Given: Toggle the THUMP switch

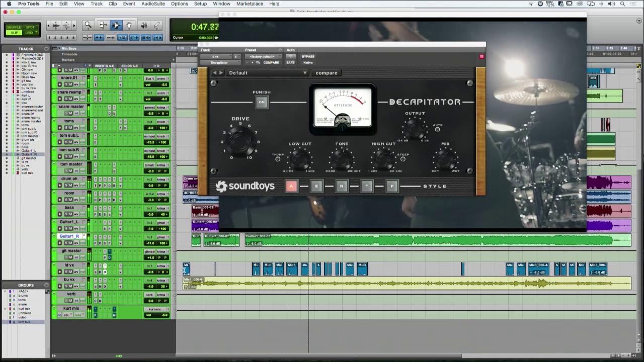Looking at the screenshot, I should click(278, 159).
